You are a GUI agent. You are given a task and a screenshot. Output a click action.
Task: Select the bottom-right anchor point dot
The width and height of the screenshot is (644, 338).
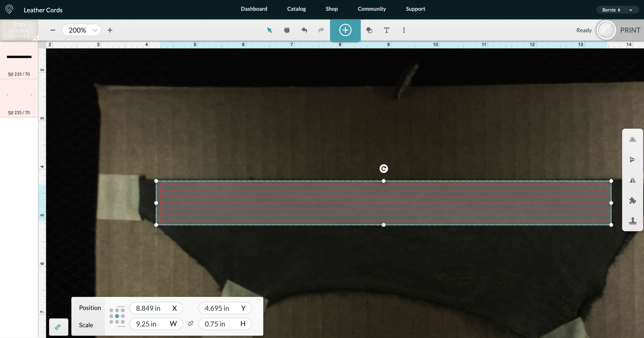coord(123,322)
